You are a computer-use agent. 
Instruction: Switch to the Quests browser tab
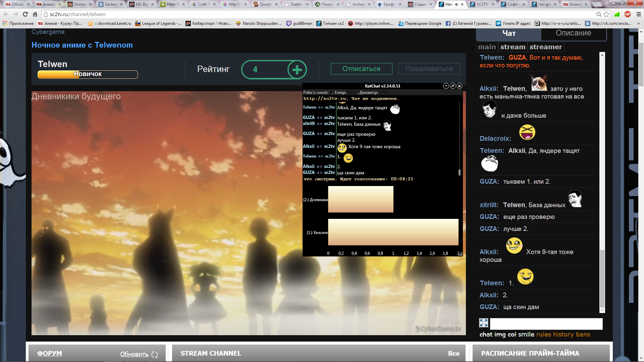tap(265, 4)
